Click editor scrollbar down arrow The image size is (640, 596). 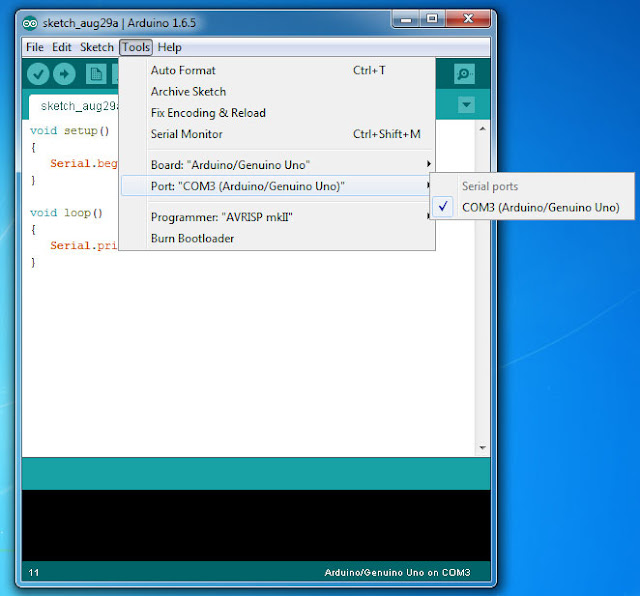[x=482, y=448]
